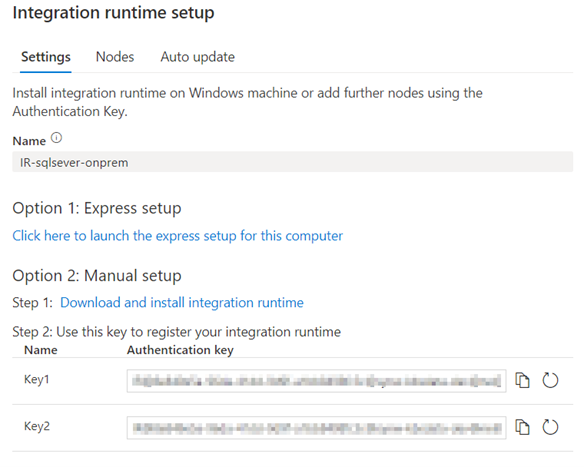Click the Name column header in key table
Viewport: 584px width, 467px height.
(x=41, y=350)
